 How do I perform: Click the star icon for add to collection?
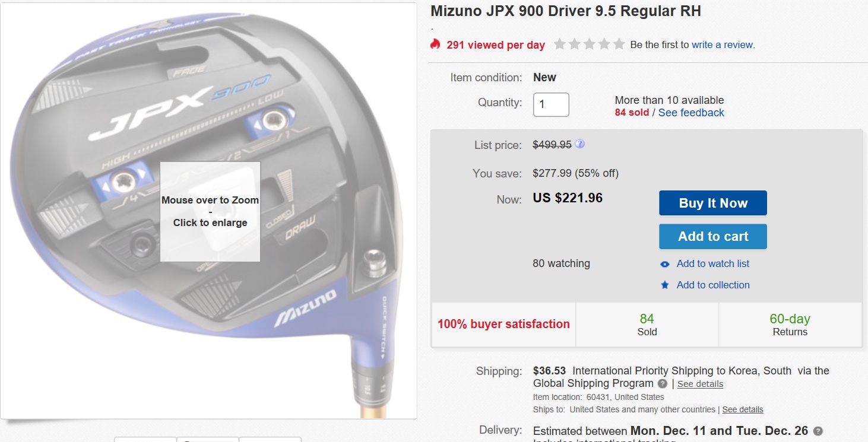665,285
